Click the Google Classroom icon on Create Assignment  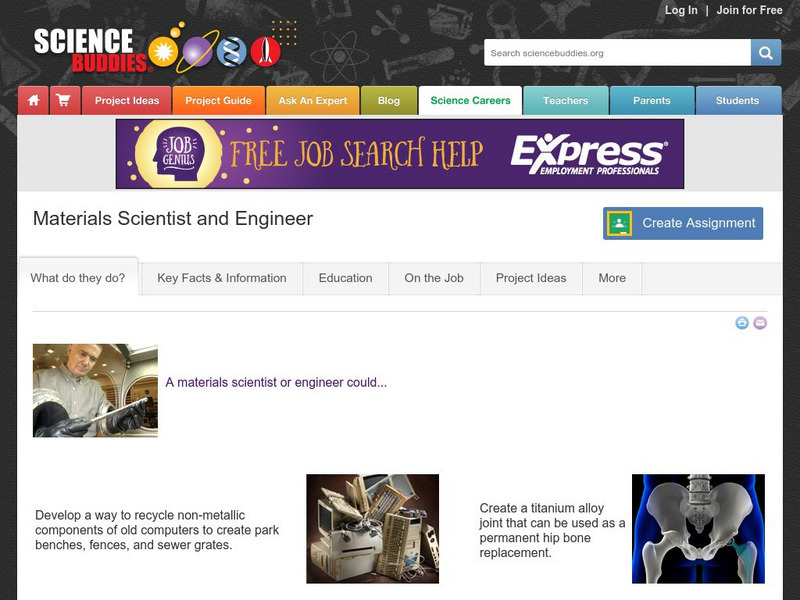(x=619, y=223)
